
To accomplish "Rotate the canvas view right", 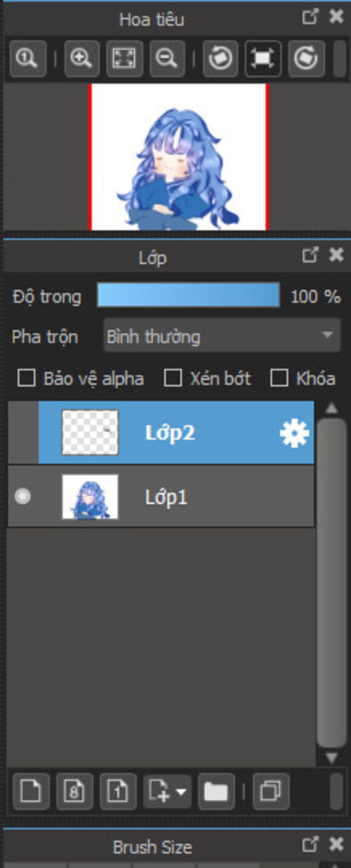I will click(306, 58).
